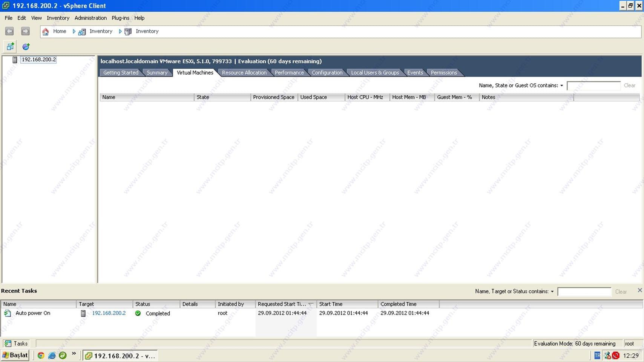Viewport: 644px width, 362px height.
Task: Click the Auto power On task icon
Action: click(8, 313)
